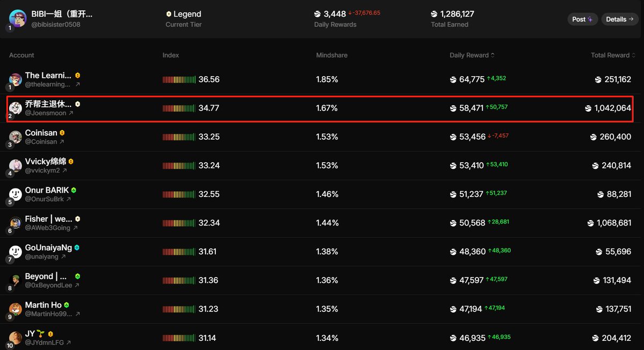The width and height of the screenshot is (644, 350).
Task: Click the -7,457 red change
Action: [498, 136]
